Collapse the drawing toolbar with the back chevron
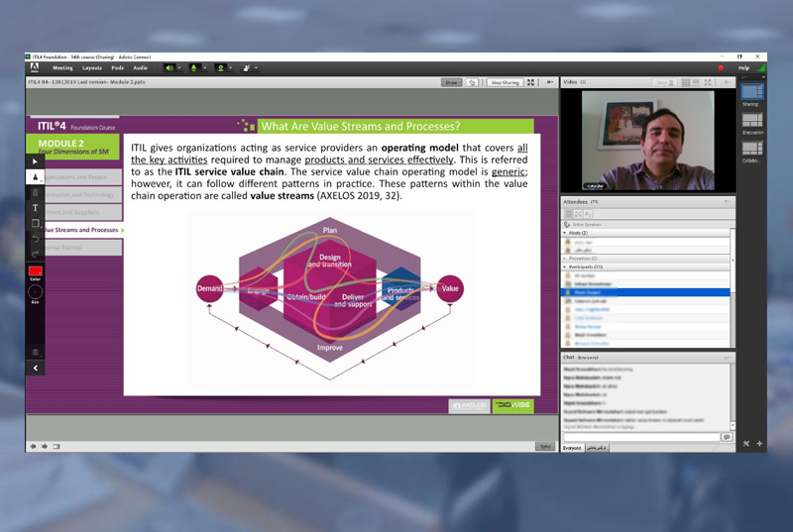The image size is (793, 532). 35,368
